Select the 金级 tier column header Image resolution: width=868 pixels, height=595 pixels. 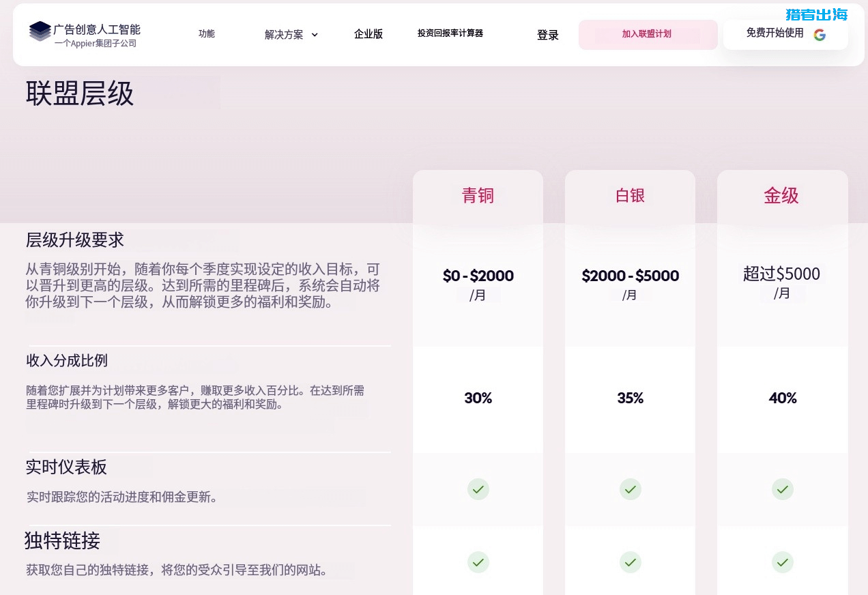[x=782, y=196]
